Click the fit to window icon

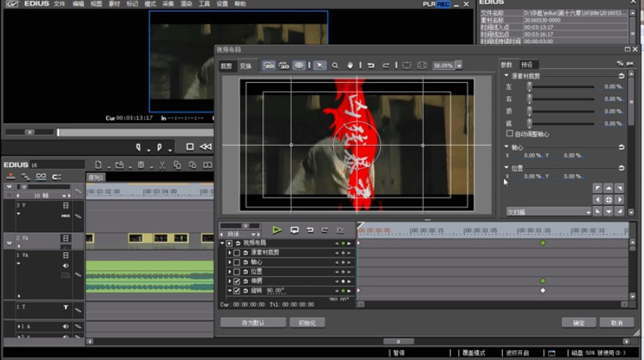click(422, 65)
